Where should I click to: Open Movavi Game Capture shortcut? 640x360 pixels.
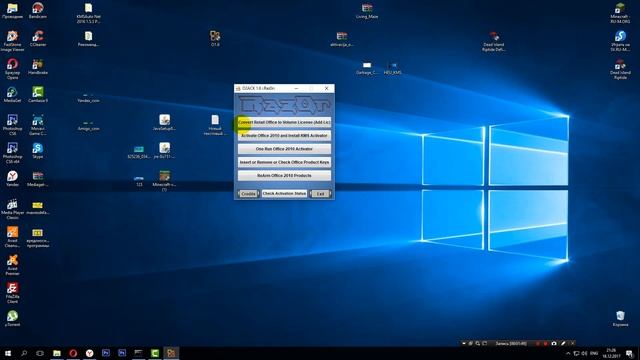tap(38, 124)
